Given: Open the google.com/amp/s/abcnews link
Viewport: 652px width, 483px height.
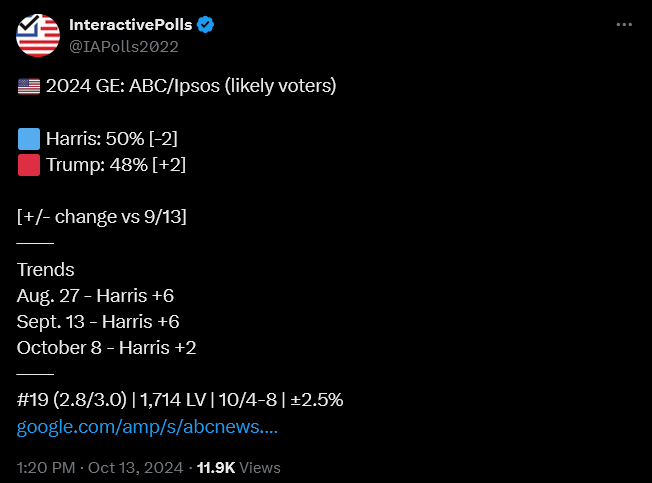Looking at the screenshot, I should click(x=147, y=427).
